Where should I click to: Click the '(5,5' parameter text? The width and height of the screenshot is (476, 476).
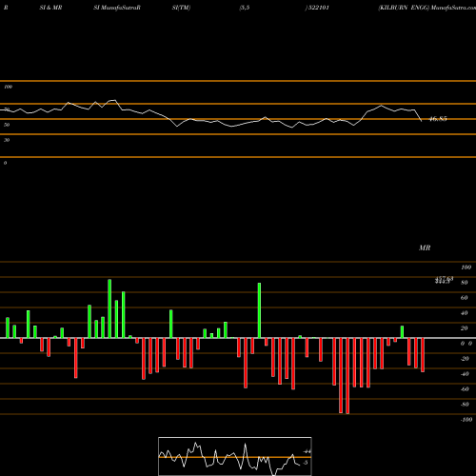coord(245,8)
